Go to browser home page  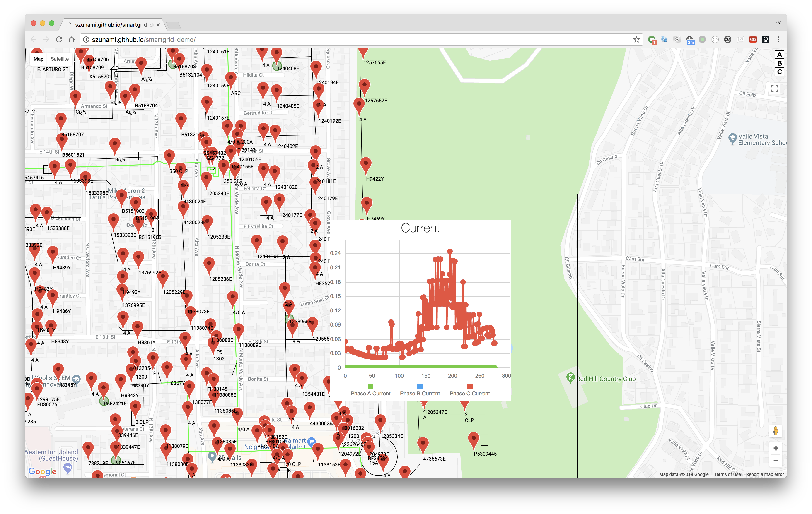(72, 39)
